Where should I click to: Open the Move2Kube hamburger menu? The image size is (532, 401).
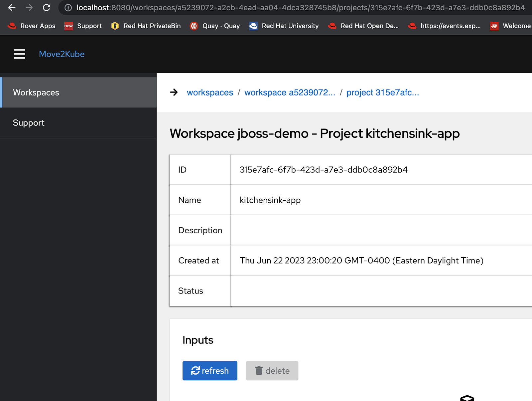(19, 54)
